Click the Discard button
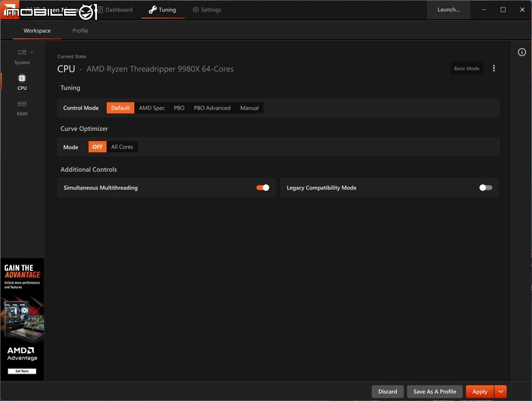Image resolution: width=532 pixels, height=401 pixels. 387,391
